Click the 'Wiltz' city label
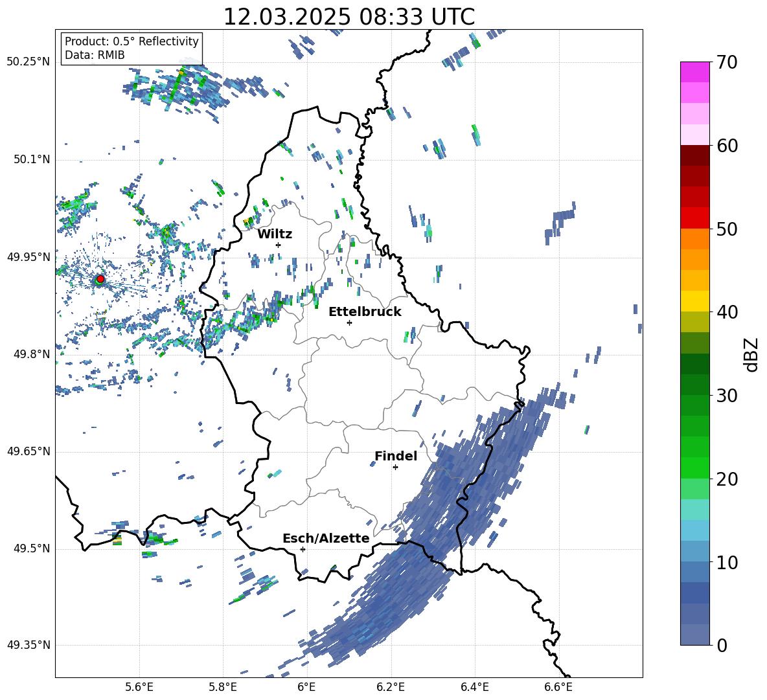Screen dimensions: 767x700 coord(275,234)
